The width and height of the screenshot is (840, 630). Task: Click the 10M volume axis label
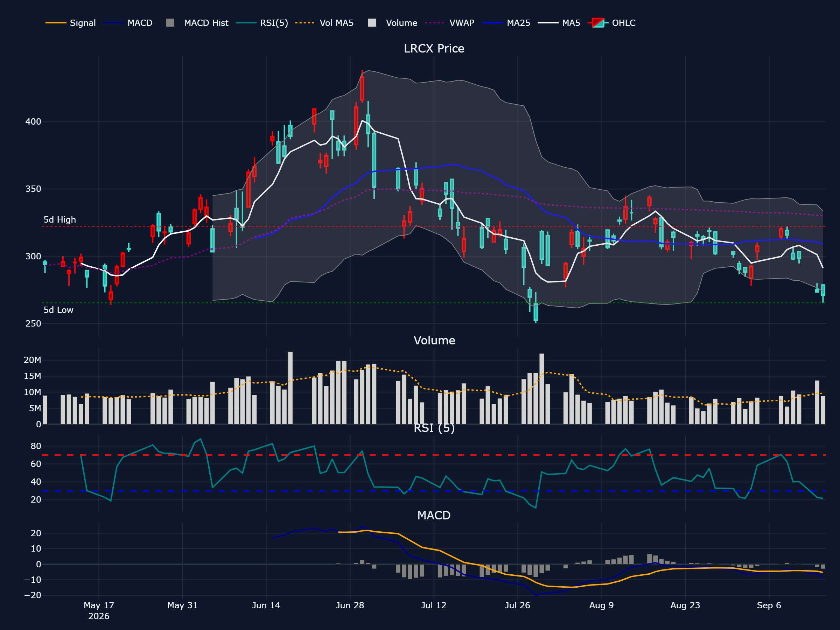click(32, 392)
